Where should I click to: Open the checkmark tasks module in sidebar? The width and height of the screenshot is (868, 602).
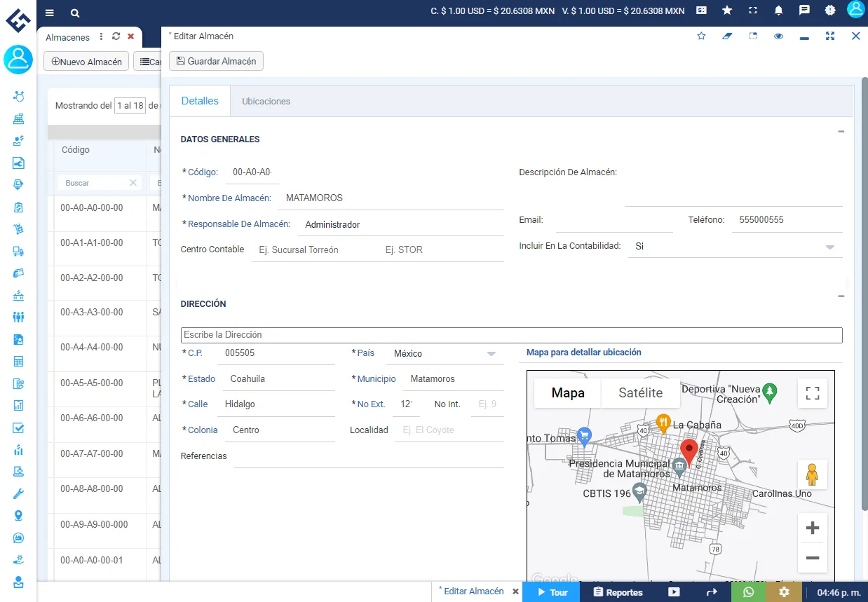(x=18, y=427)
